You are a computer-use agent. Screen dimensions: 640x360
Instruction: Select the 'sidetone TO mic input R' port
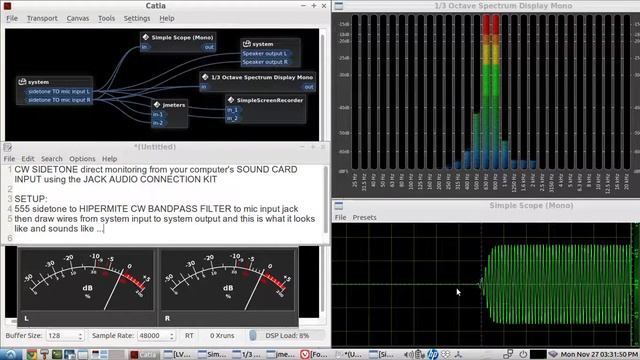point(58,100)
